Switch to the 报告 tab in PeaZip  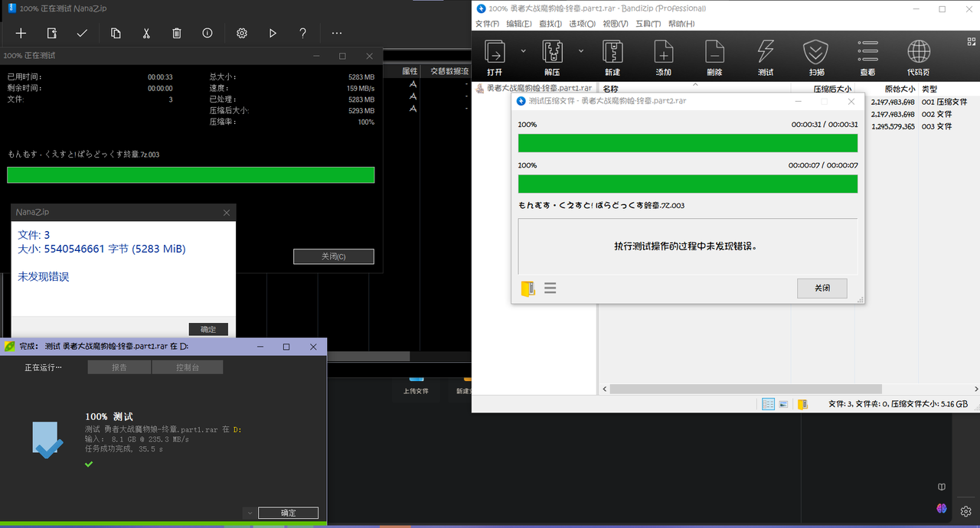point(119,367)
